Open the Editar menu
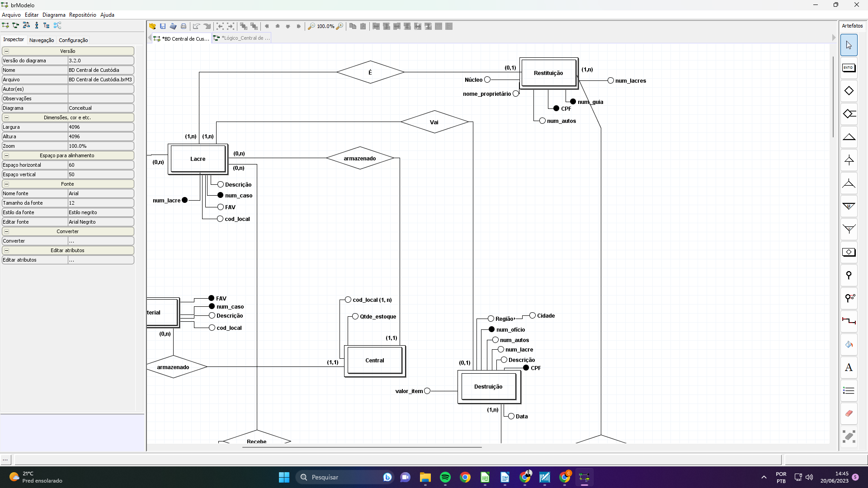Screen dimensions: 868x488 pos(32,15)
